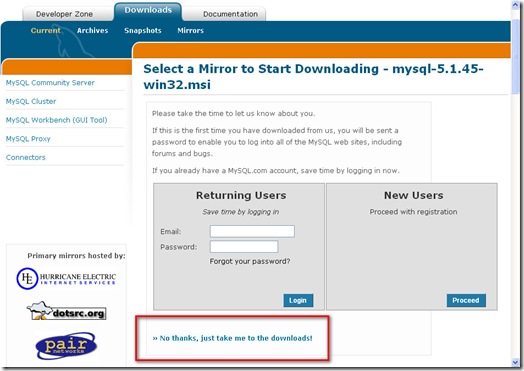
Task: Open the Snapshots section
Action: pos(143,30)
